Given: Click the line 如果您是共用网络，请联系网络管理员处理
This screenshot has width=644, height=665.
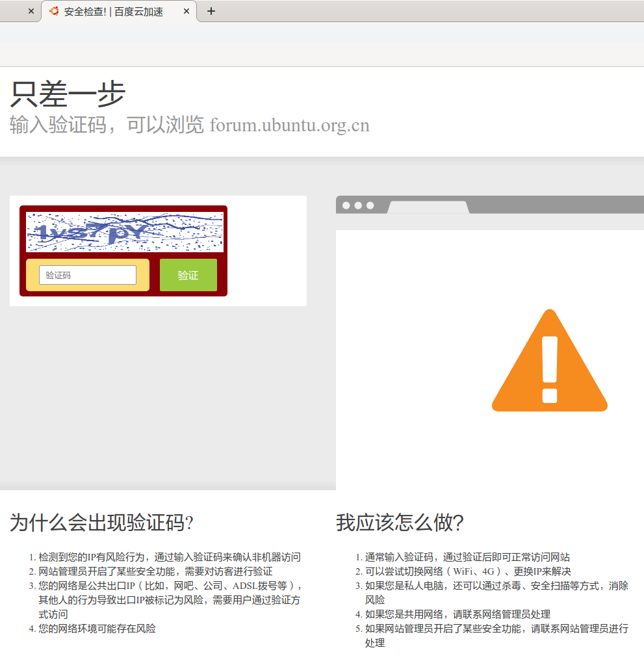Looking at the screenshot, I should (458, 614).
